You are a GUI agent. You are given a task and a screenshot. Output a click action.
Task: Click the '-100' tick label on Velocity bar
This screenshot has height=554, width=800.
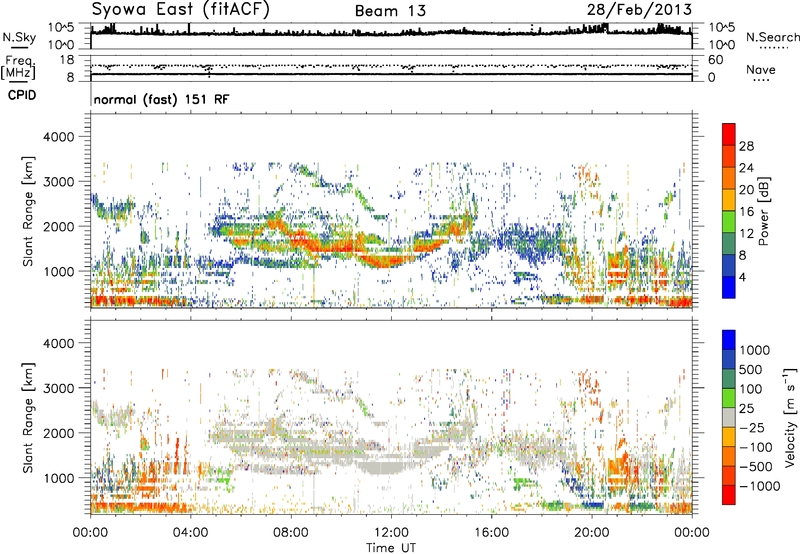coord(755,447)
